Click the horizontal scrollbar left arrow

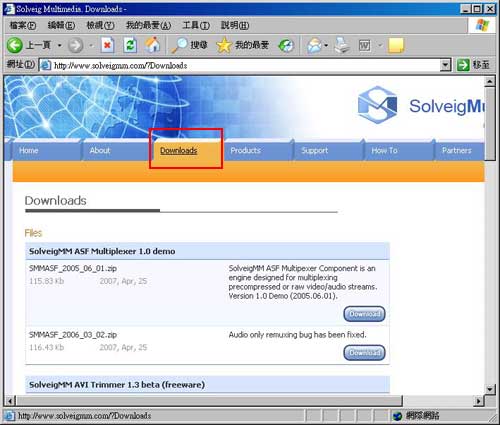tap(10, 400)
